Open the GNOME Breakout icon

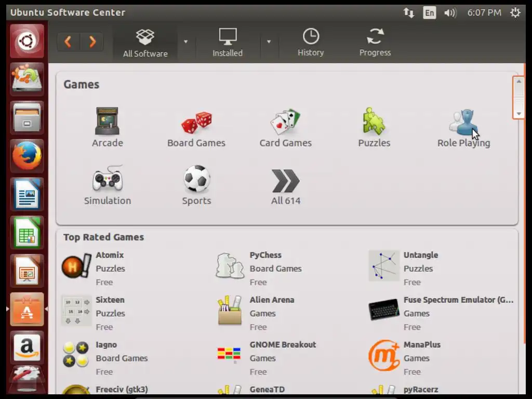pos(229,354)
